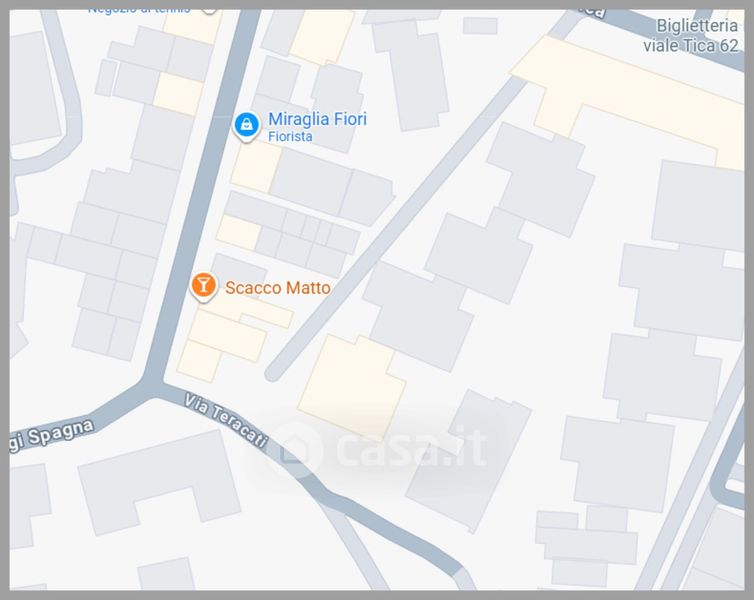
Task: Click the casa.it watermark text
Action: pyautogui.click(x=411, y=449)
